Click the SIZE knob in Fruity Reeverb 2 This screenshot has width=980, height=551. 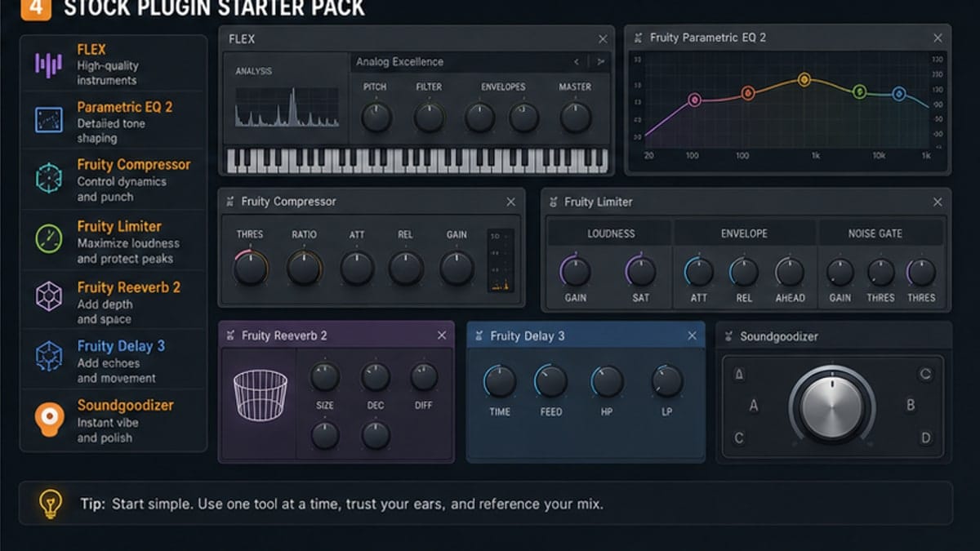[x=325, y=377]
